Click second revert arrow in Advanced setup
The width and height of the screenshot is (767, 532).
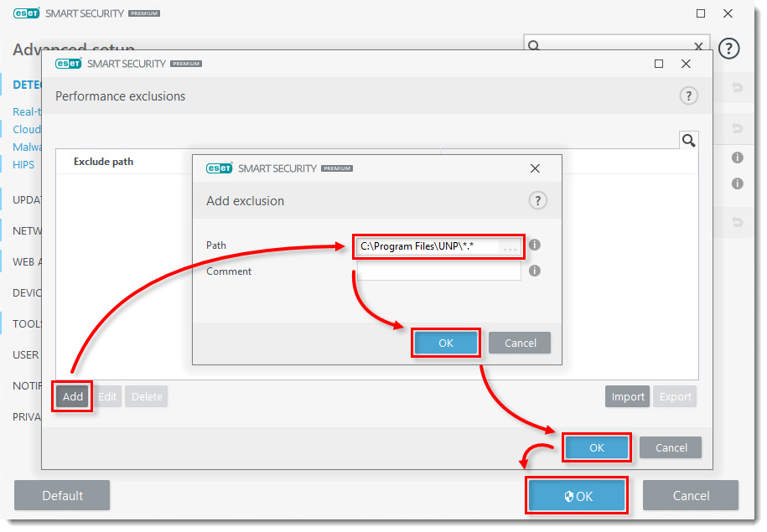[x=737, y=128]
